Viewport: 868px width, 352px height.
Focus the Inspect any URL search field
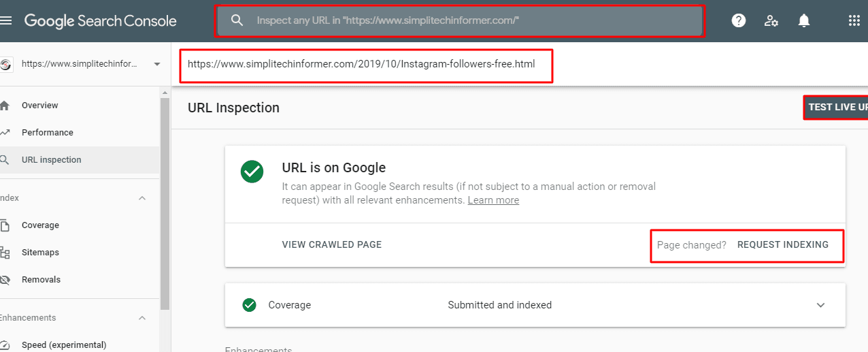click(460, 20)
